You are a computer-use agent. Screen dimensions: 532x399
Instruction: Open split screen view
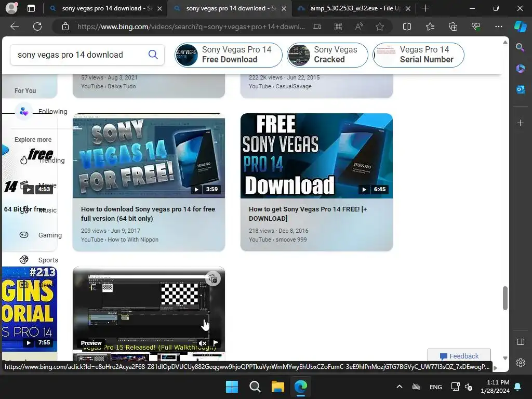coord(407,26)
